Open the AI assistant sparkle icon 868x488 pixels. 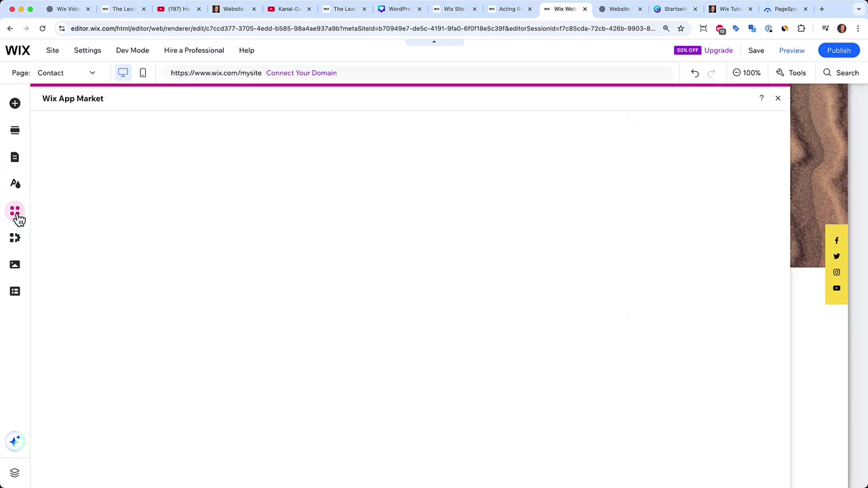[x=15, y=441]
